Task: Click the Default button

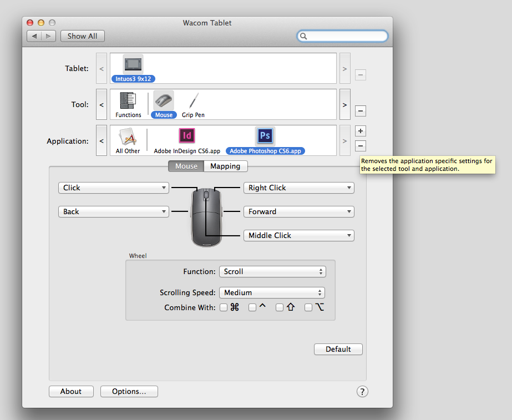Action: [x=338, y=350]
